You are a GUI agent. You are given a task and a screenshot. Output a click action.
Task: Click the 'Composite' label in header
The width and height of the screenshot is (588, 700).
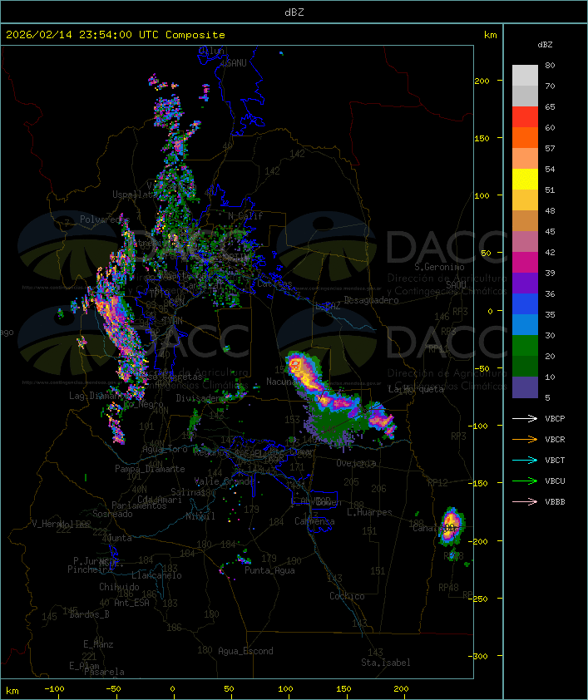coord(195,35)
